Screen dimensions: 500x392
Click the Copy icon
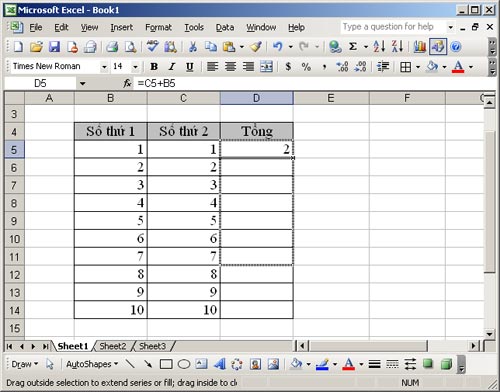click(211, 47)
